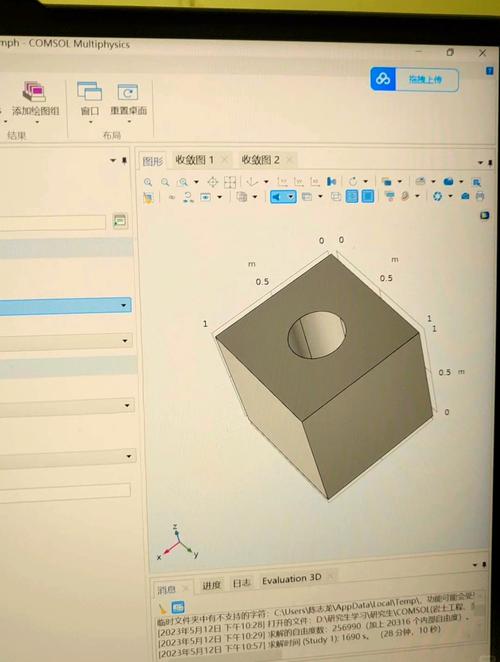Click the select objects icon in second toolbar row

tap(148, 198)
